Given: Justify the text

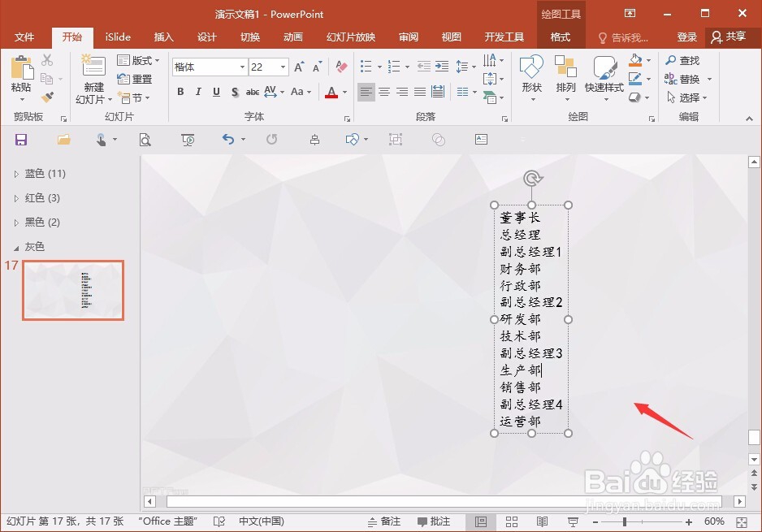Looking at the screenshot, I should [x=420, y=92].
